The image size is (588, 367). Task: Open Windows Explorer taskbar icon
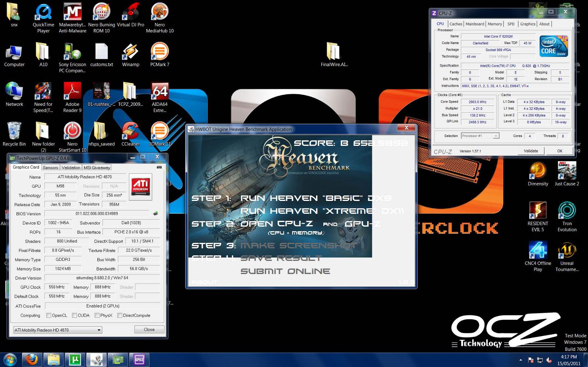tap(53, 360)
